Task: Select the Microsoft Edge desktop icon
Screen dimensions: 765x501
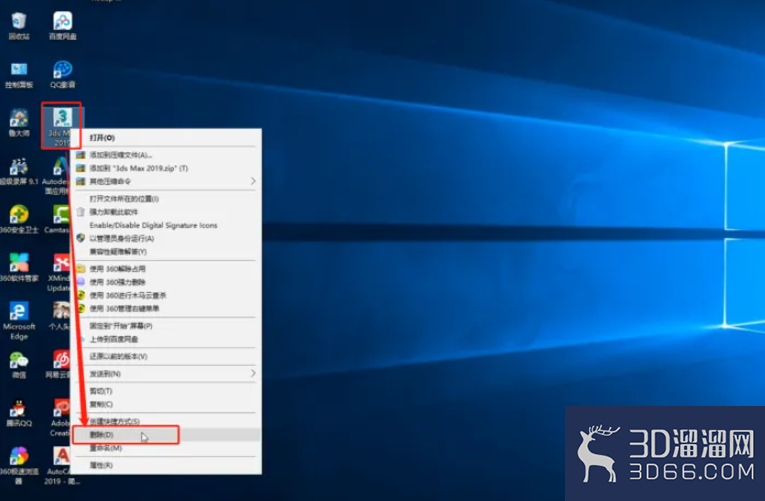Action: (19, 321)
